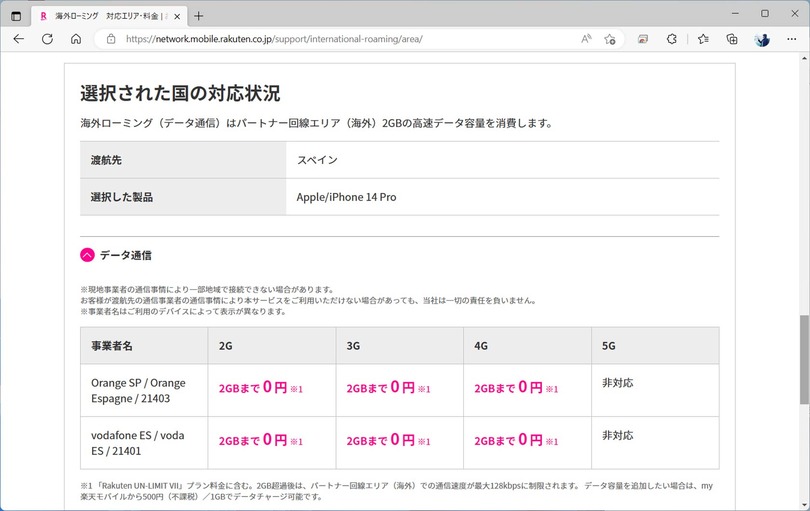
Task: Open the tab actions menu
Action: pos(16,16)
